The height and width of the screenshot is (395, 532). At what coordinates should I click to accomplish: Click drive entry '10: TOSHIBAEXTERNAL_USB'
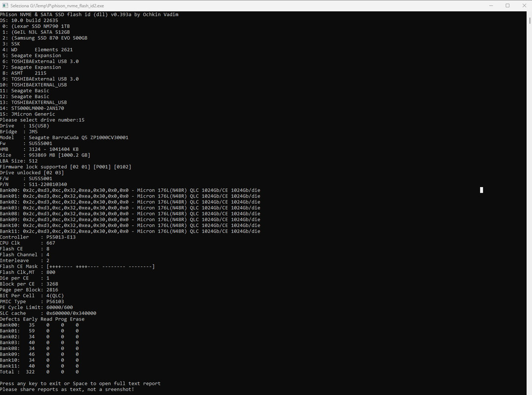click(34, 85)
